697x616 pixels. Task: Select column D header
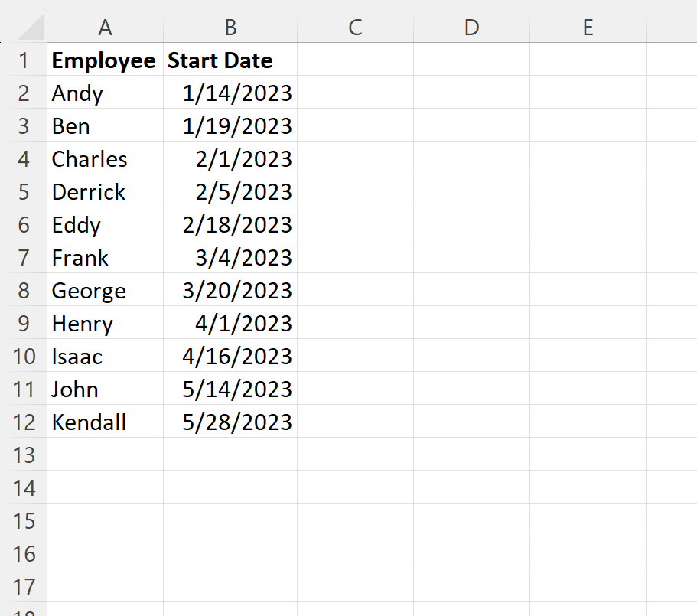pyautogui.click(x=471, y=27)
